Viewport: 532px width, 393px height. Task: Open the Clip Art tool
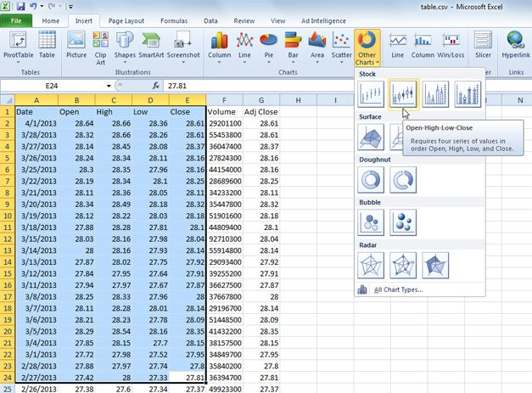pyautogui.click(x=102, y=46)
